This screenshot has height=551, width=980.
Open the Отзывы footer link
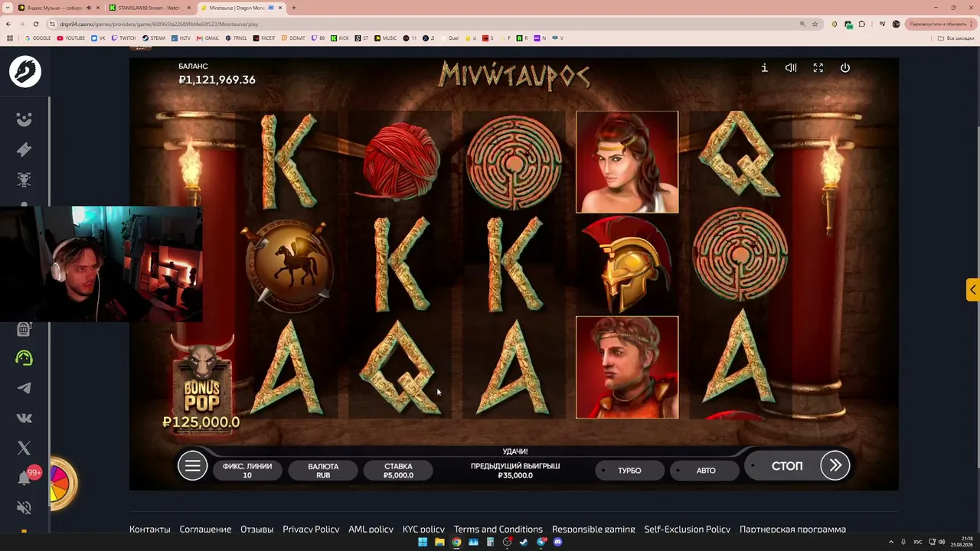tap(256, 529)
